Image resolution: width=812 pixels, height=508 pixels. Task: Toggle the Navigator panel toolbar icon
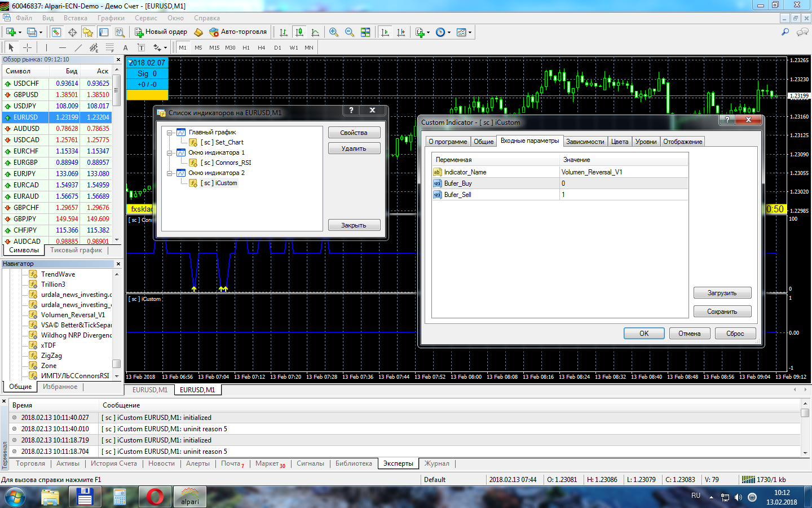point(88,32)
